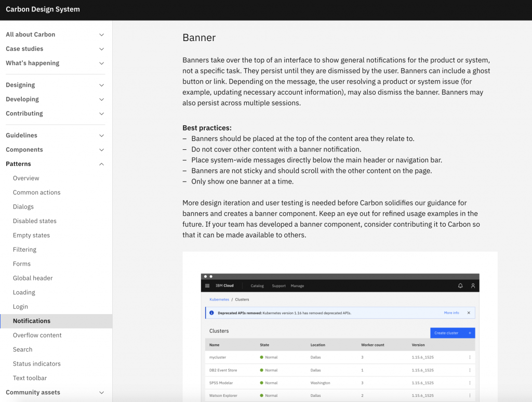
Task: Click the Location column header
Action: click(318, 345)
